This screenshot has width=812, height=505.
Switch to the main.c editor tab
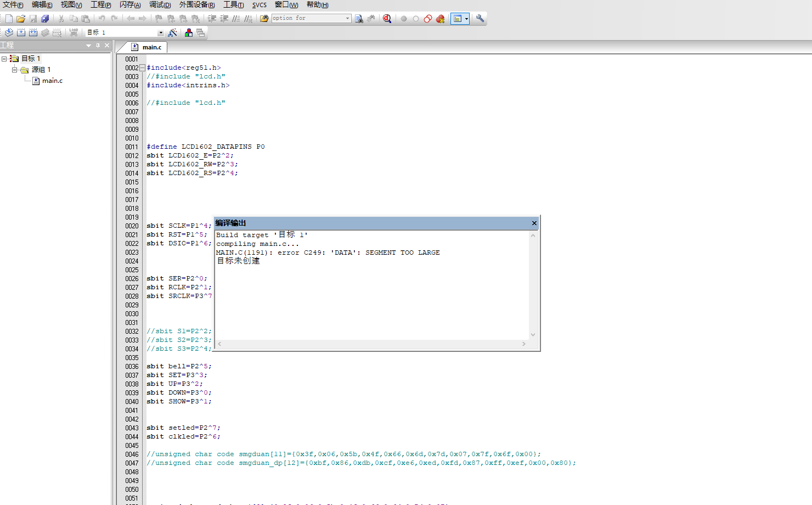pos(146,47)
